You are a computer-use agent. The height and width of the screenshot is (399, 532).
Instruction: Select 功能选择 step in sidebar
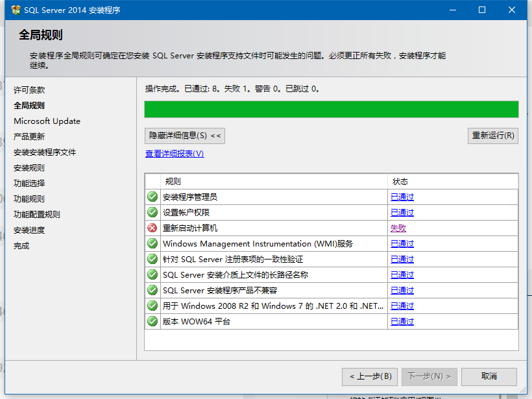(29, 184)
